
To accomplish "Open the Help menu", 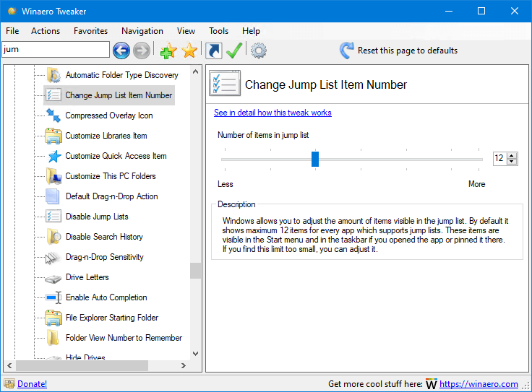I will [x=251, y=31].
